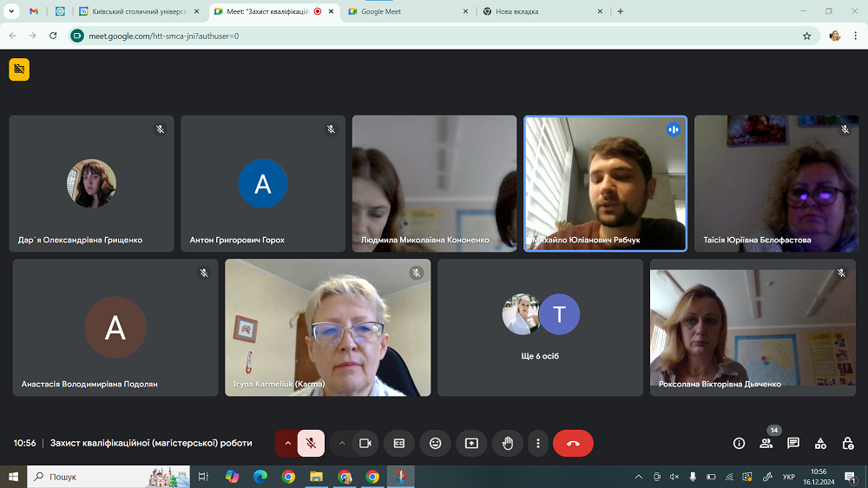
Task: Unmute the microphone in the call toolbar
Action: tap(311, 443)
